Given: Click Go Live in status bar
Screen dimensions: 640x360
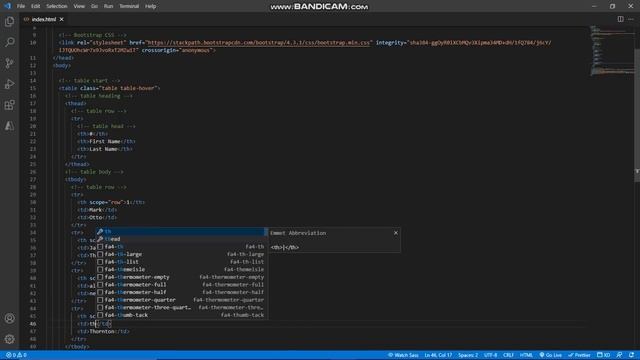Looking at the screenshot, I should click(x=551, y=355).
